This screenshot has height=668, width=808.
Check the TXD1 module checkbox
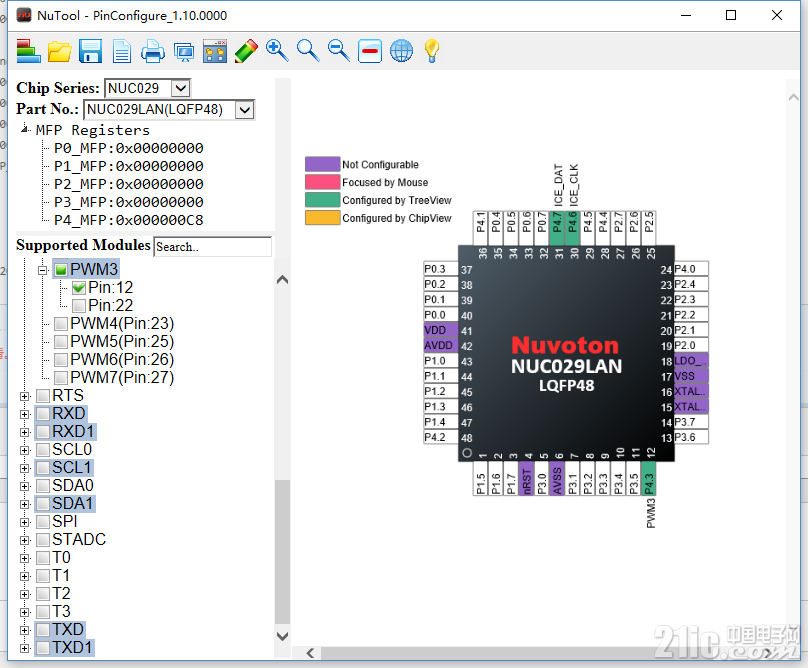click(43, 648)
